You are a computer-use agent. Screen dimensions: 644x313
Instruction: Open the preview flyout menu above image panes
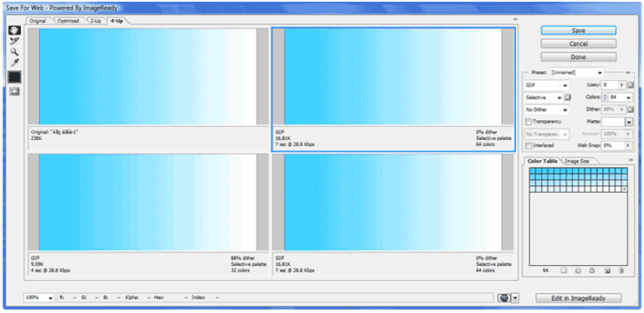(x=515, y=19)
